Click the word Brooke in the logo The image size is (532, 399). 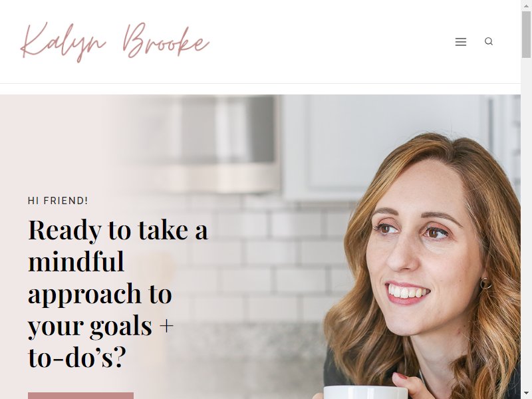[166, 41]
